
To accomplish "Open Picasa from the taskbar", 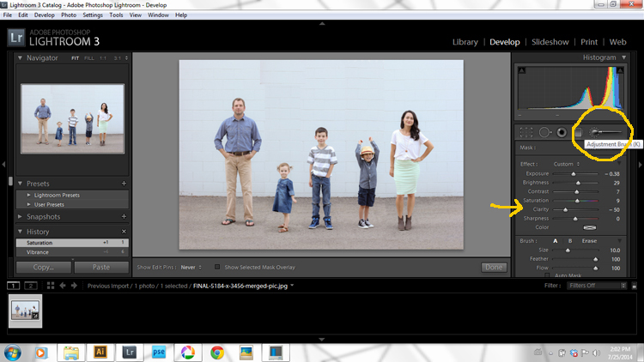I will (188, 353).
